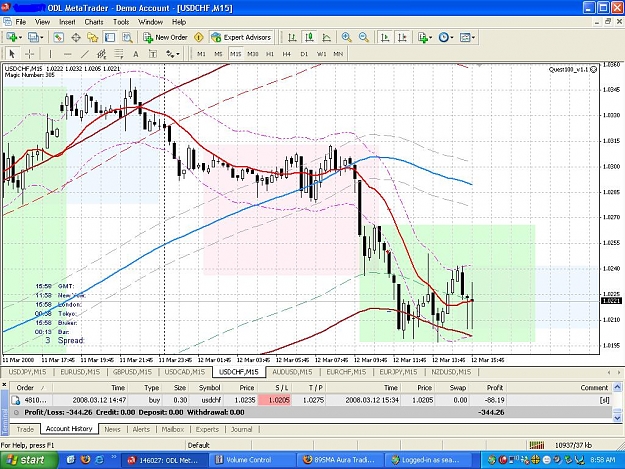Set timeframe to M5
Screen dimensions: 625x469
point(218,54)
